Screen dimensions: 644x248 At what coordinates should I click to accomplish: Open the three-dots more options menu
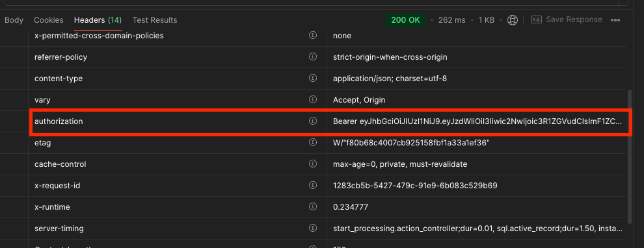point(615,19)
